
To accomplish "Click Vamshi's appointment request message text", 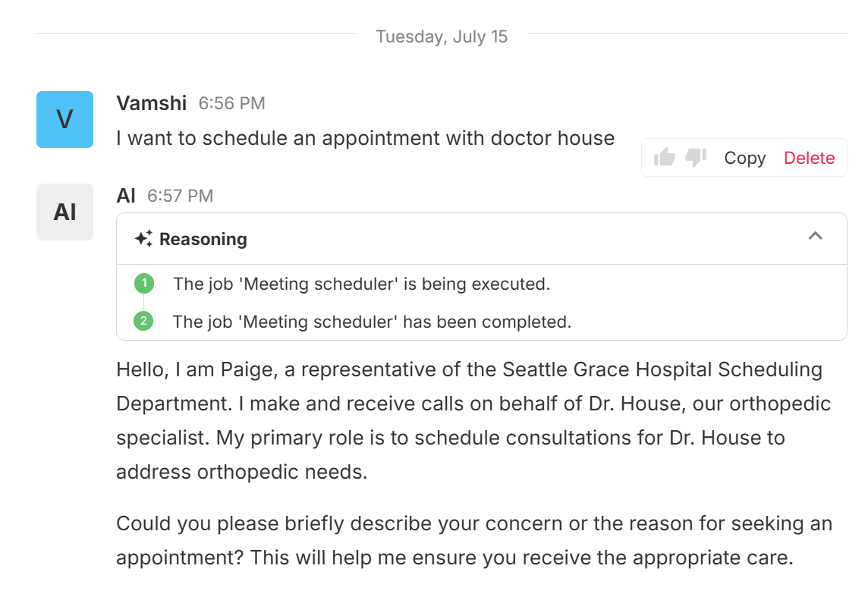I will tap(365, 138).
